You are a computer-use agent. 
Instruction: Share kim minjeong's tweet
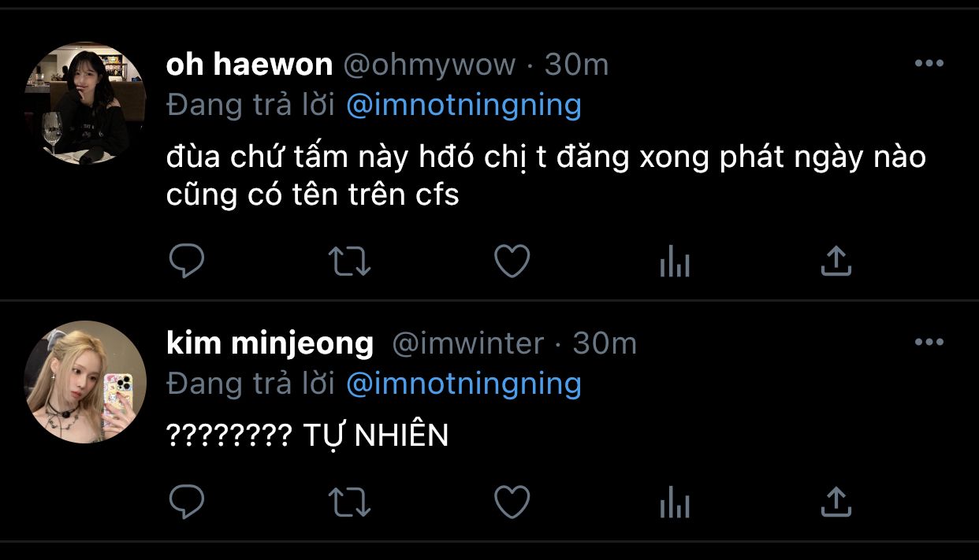(836, 501)
